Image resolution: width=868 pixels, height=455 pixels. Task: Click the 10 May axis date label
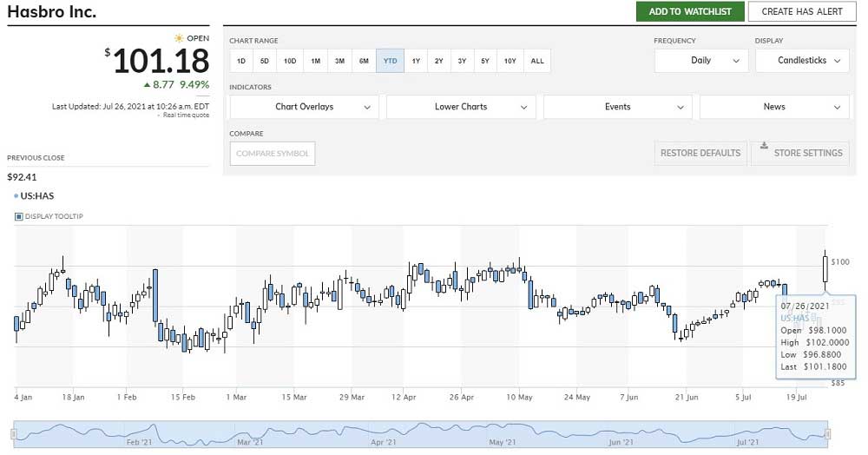click(x=519, y=397)
